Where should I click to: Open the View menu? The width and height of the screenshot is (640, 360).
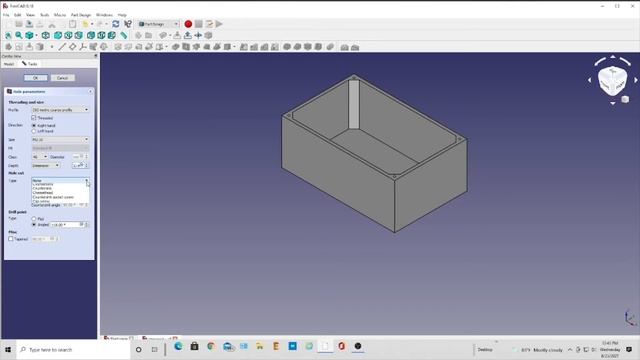coord(31,15)
